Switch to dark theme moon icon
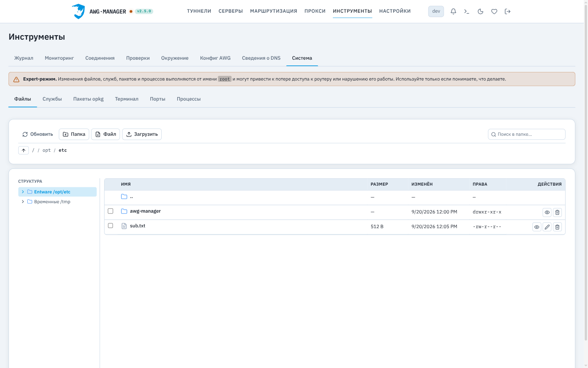Viewport: 588px width, 368px height. (481, 11)
